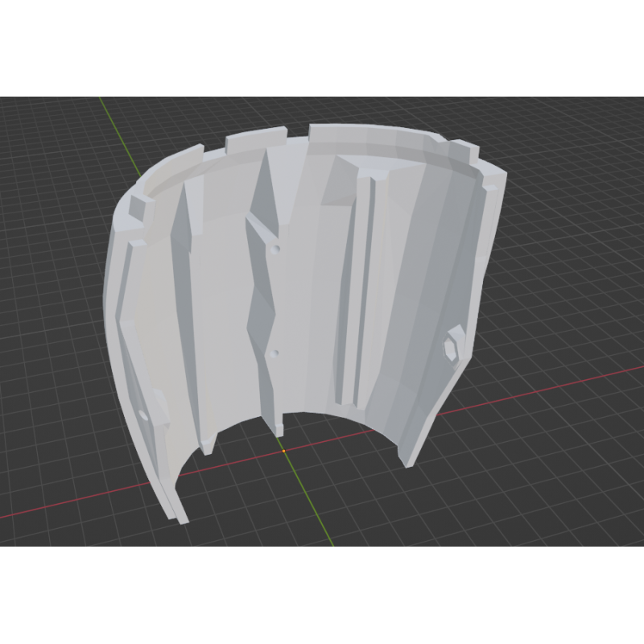
Task: Select the hexagonal hole on the left wall
Action: (144, 415)
